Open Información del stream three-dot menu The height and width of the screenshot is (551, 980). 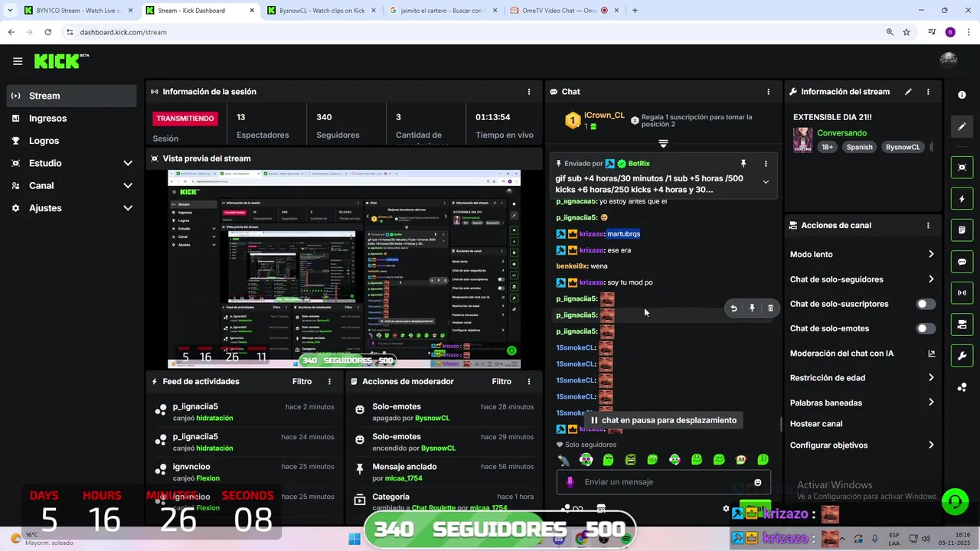(x=928, y=92)
